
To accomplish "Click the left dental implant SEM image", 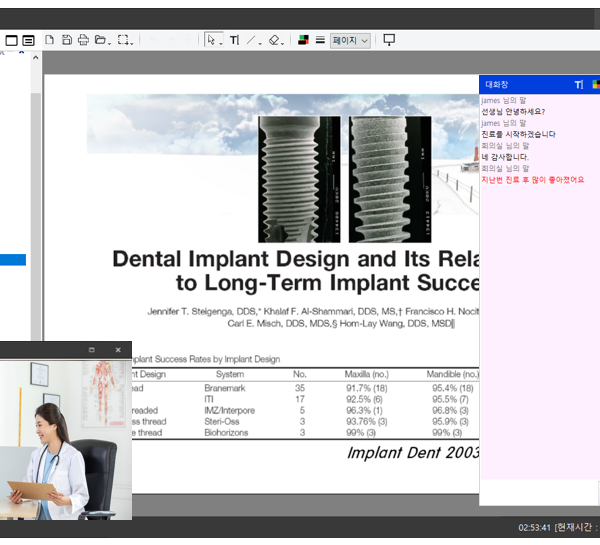I will click(299, 179).
